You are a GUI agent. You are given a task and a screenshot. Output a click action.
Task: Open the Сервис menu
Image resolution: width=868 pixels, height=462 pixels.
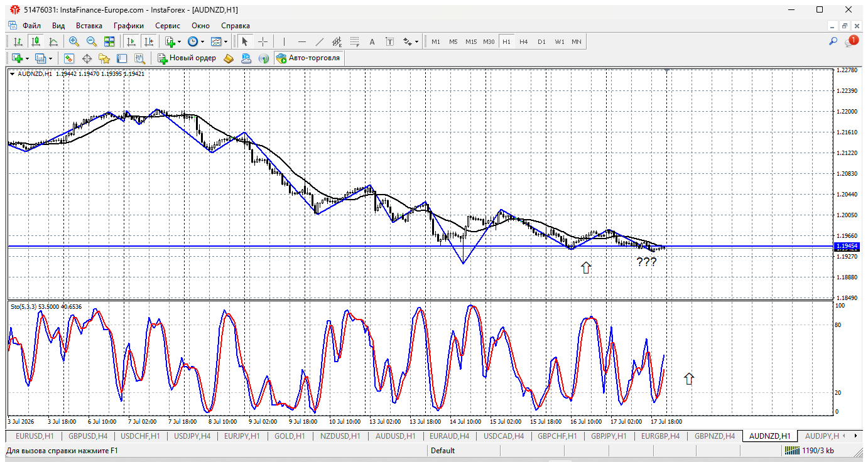tap(168, 26)
